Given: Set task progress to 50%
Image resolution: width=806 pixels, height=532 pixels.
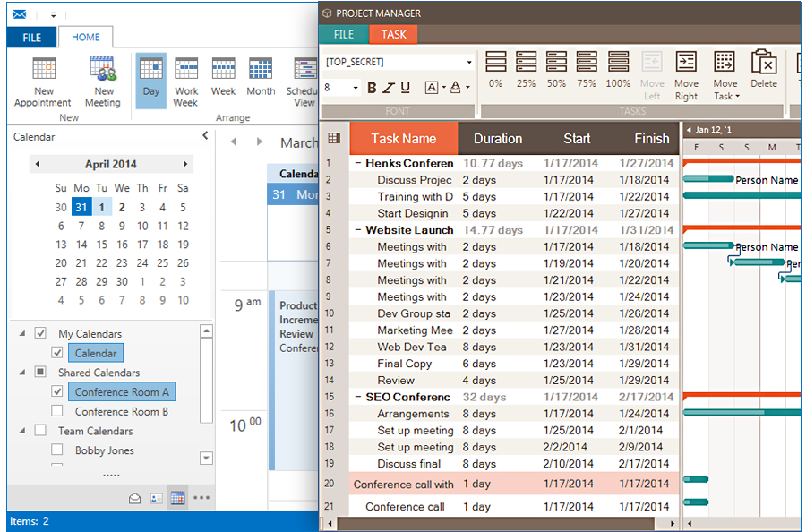Looking at the screenshot, I should (x=556, y=69).
